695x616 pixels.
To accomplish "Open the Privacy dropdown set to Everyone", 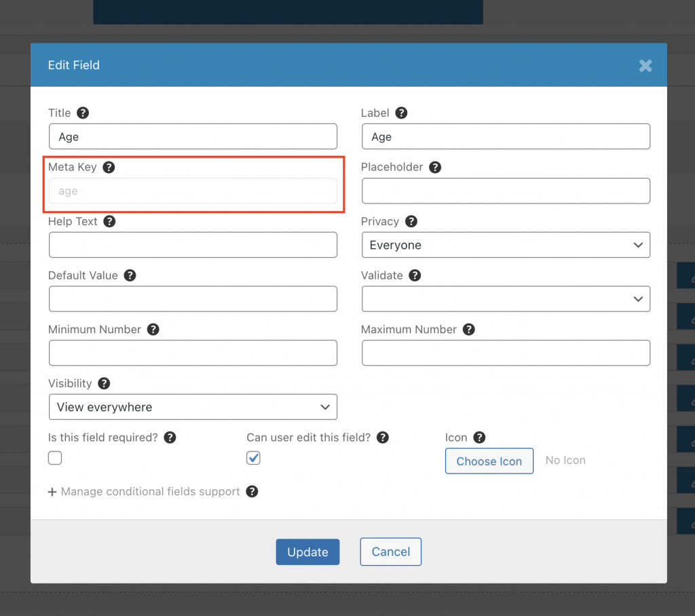I will [506, 245].
